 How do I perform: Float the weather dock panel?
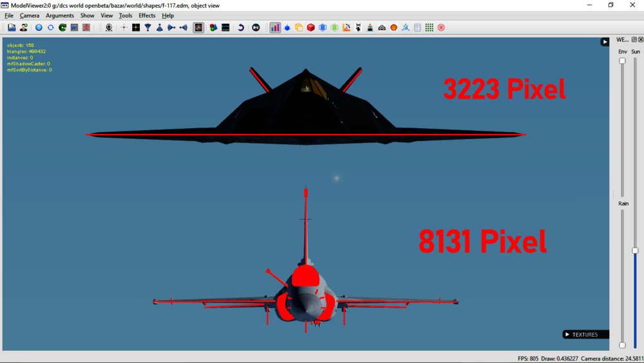pyautogui.click(x=634, y=39)
